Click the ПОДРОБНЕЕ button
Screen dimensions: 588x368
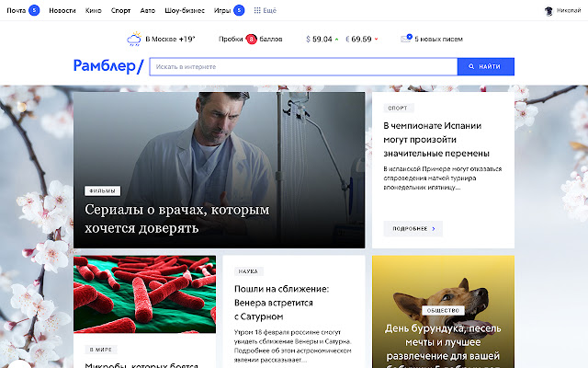coord(413,229)
